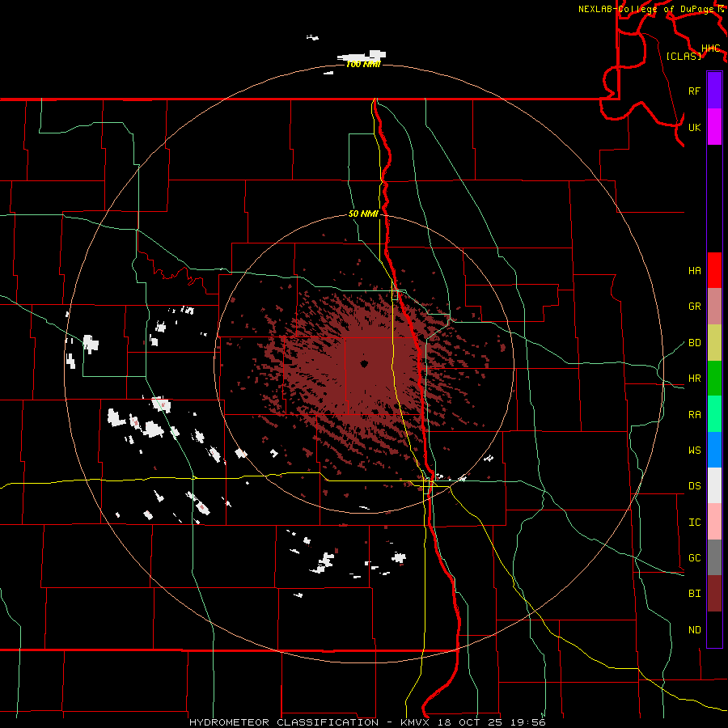Click the UK legend label

694,127
